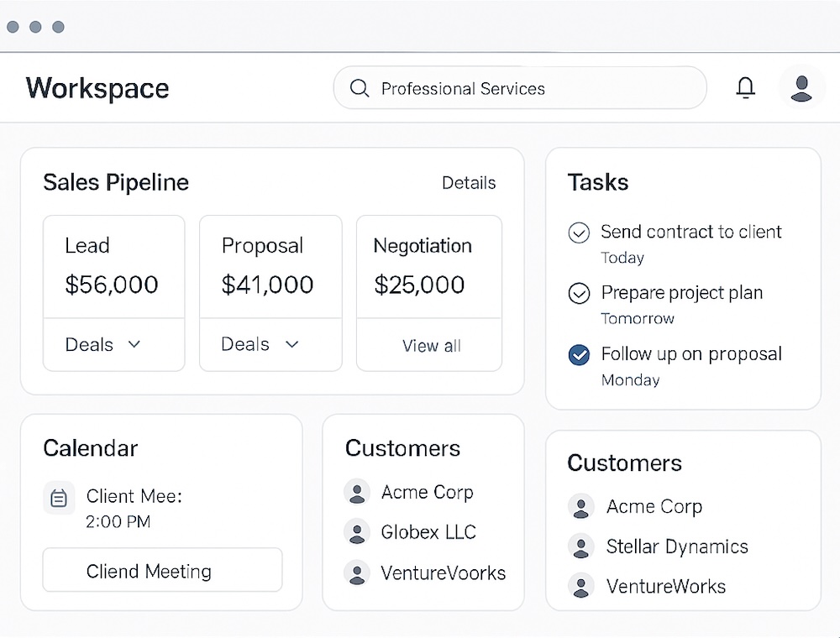This screenshot has width=840, height=638.
Task: Click View all under Negotiation
Action: pos(431,346)
